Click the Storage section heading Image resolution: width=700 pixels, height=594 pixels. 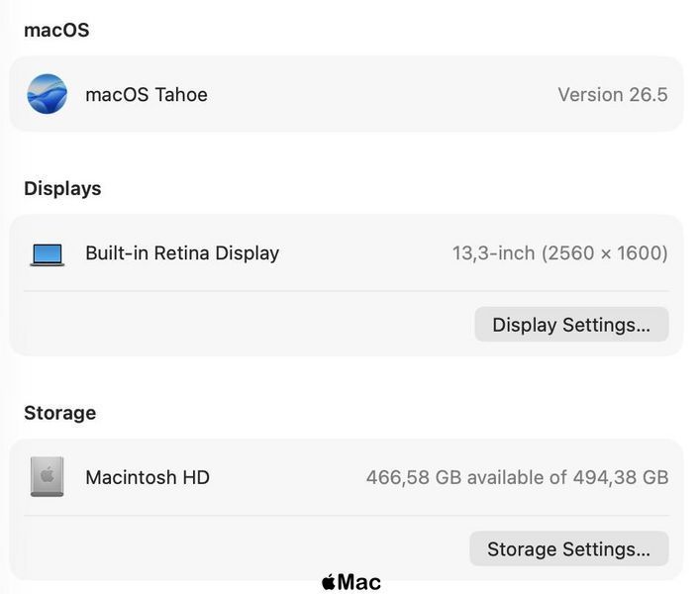click(59, 413)
